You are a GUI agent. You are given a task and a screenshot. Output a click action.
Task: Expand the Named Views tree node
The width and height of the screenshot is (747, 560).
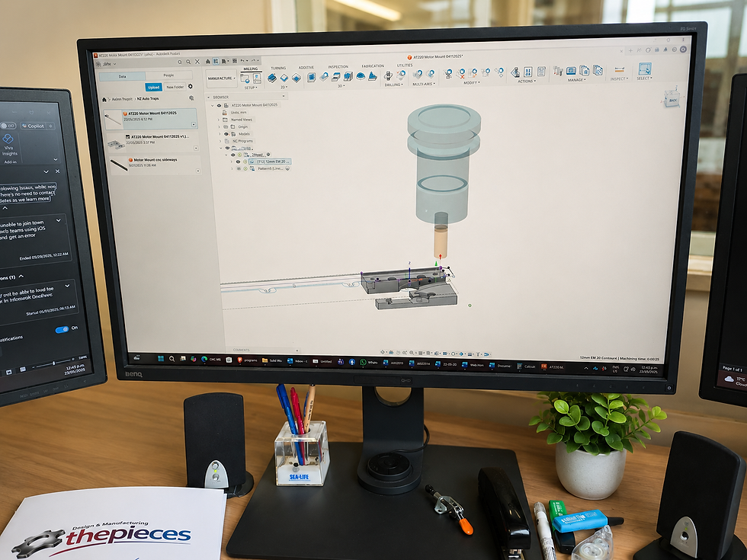pyautogui.click(x=220, y=120)
